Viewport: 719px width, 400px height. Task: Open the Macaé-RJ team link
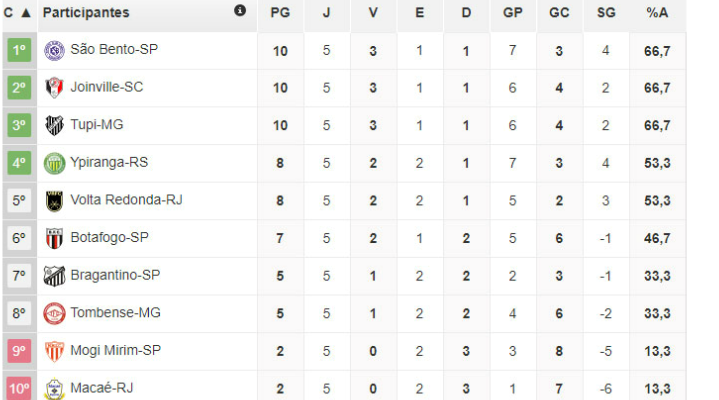click(103, 388)
